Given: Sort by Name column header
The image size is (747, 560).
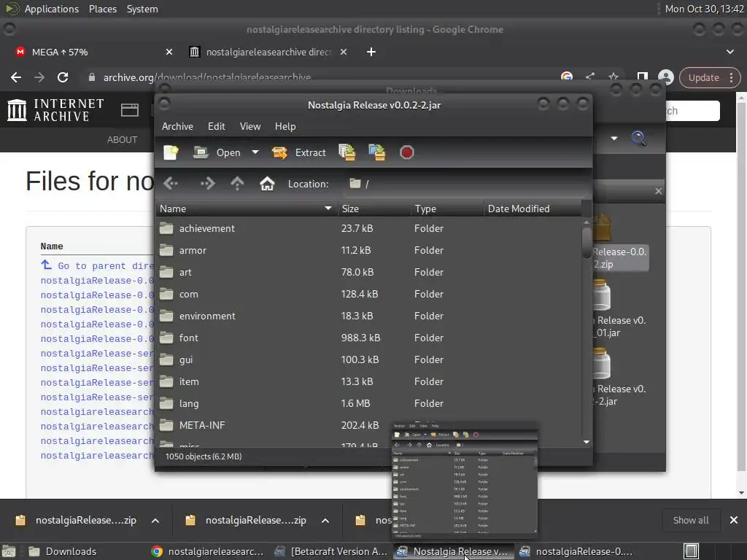Looking at the screenshot, I should (247, 209).
